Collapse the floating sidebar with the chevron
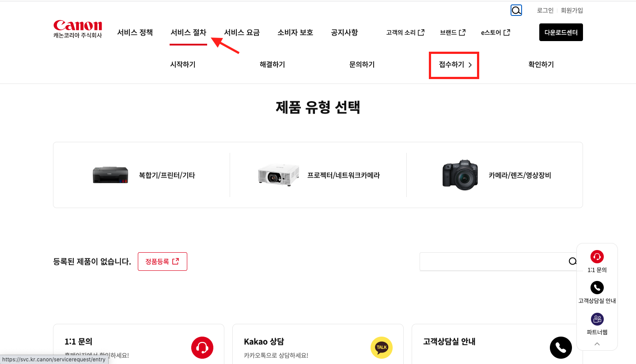The image size is (636, 364). coord(597,344)
